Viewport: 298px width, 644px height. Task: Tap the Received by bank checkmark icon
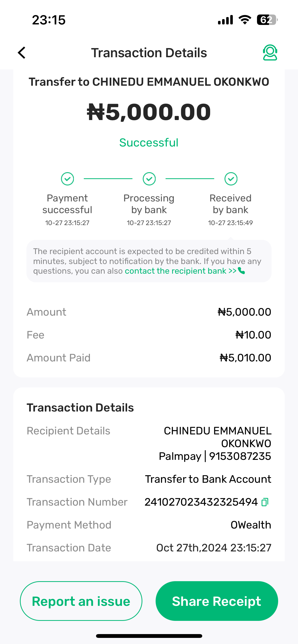[x=231, y=179]
